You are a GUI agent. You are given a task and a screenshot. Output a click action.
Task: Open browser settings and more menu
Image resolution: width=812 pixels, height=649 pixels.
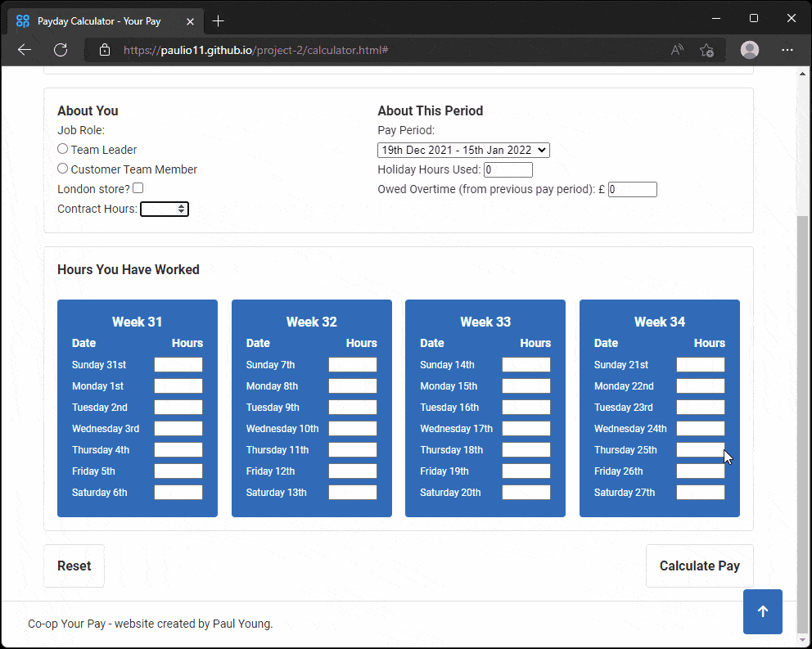click(x=787, y=50)
